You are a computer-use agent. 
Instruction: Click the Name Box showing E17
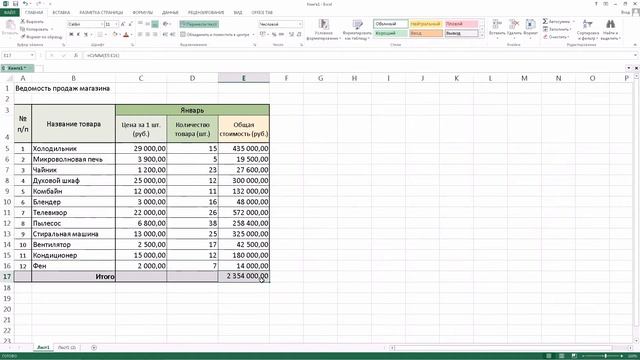click(x=18, y=55)
